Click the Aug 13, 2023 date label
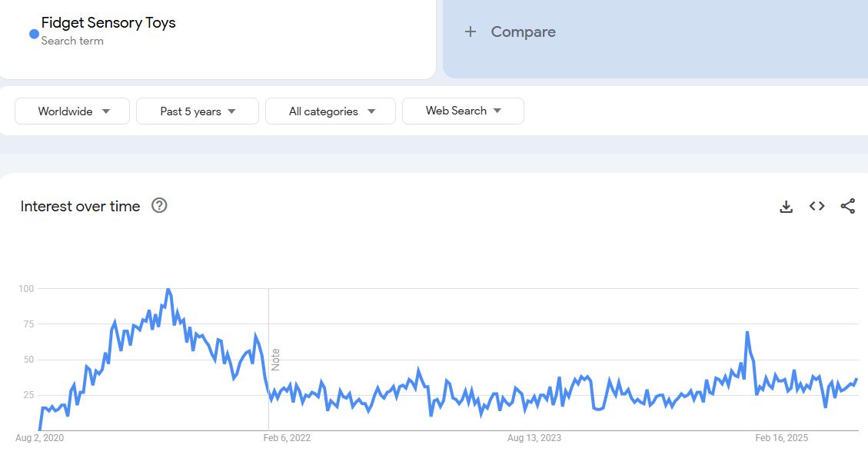 click(534, 438)
